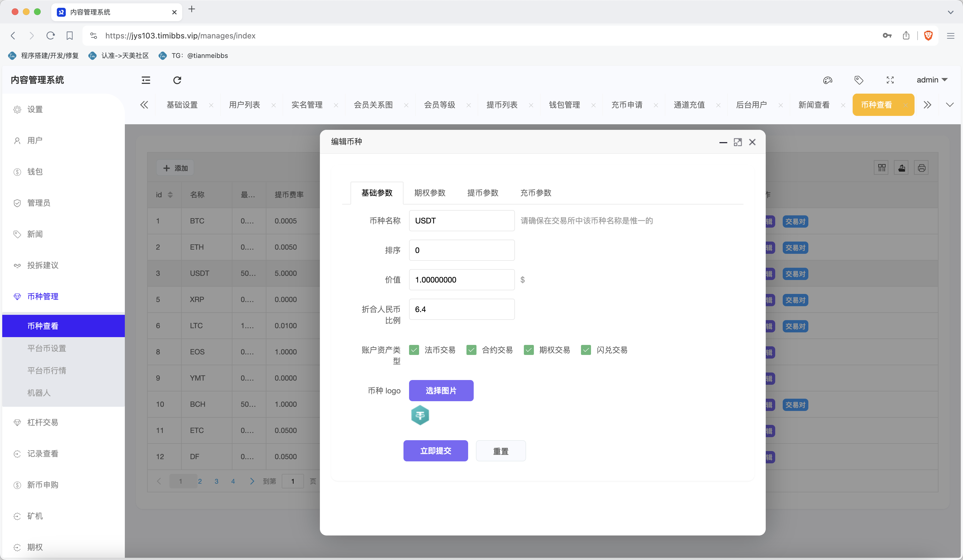Close the 钱包管理 tab

click(594, 105)
